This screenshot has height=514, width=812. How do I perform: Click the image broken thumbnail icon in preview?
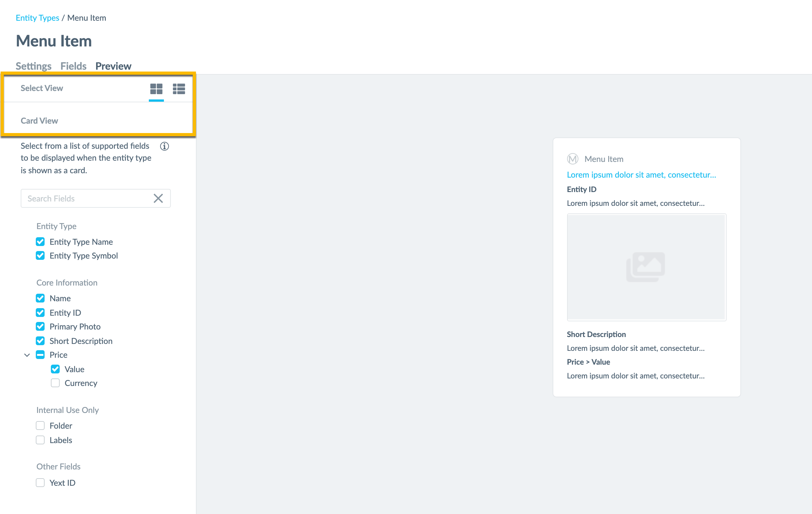pyautogui.click(x=646, y=267)
